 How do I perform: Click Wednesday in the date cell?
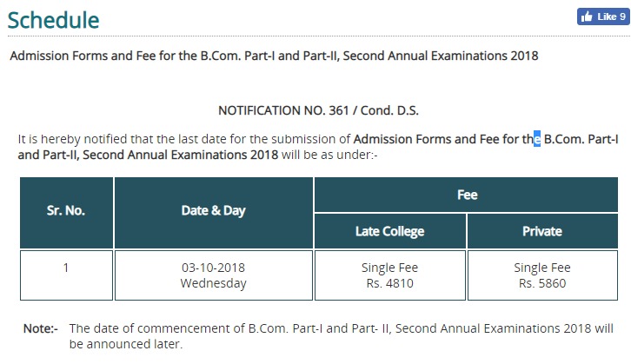[x=213, y=283]
